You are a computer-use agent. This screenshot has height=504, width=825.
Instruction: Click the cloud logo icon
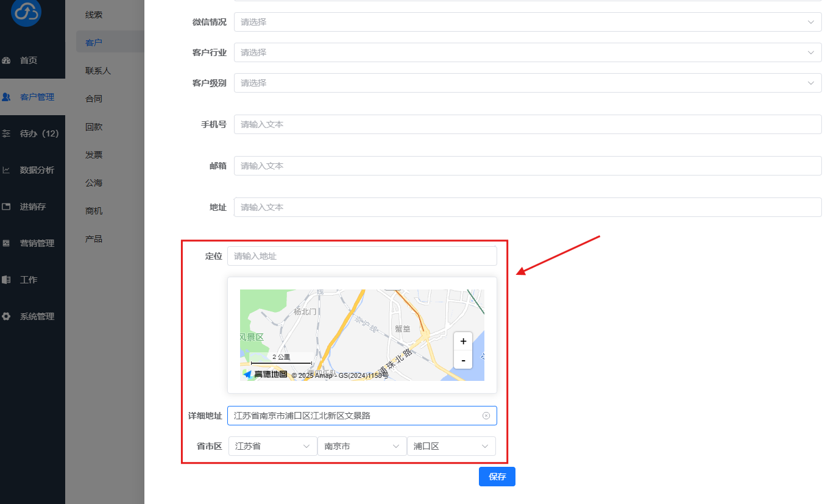(26, 12)
